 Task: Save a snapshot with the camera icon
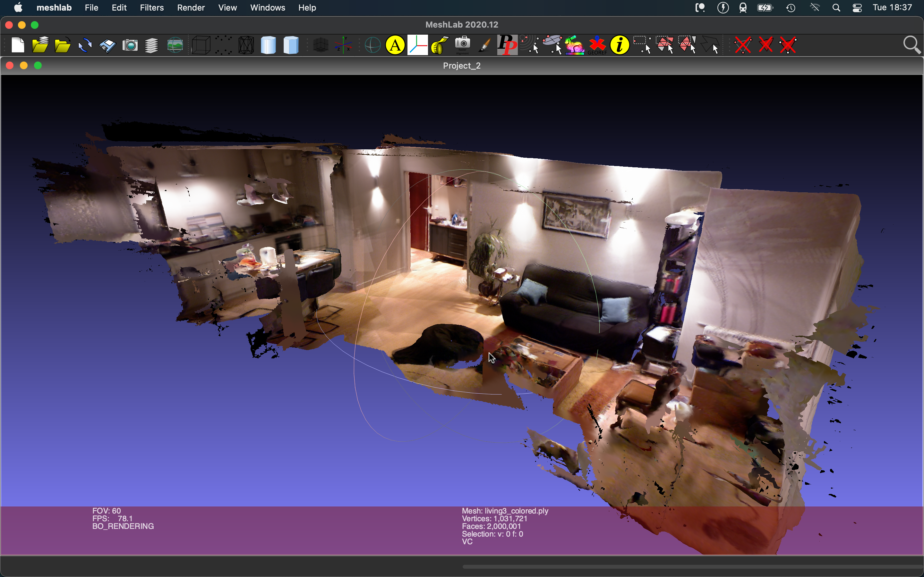pyautogui.click(x=130, y=46)
